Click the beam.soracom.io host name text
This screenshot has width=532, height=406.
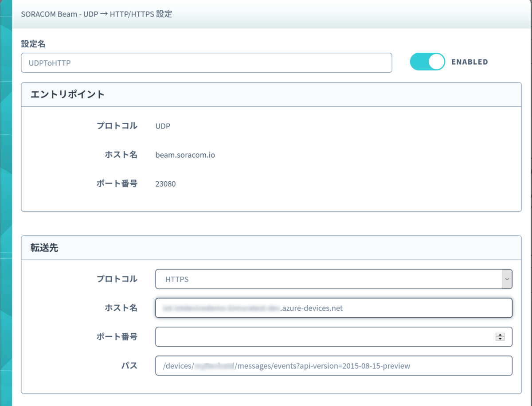pos(185,155)
